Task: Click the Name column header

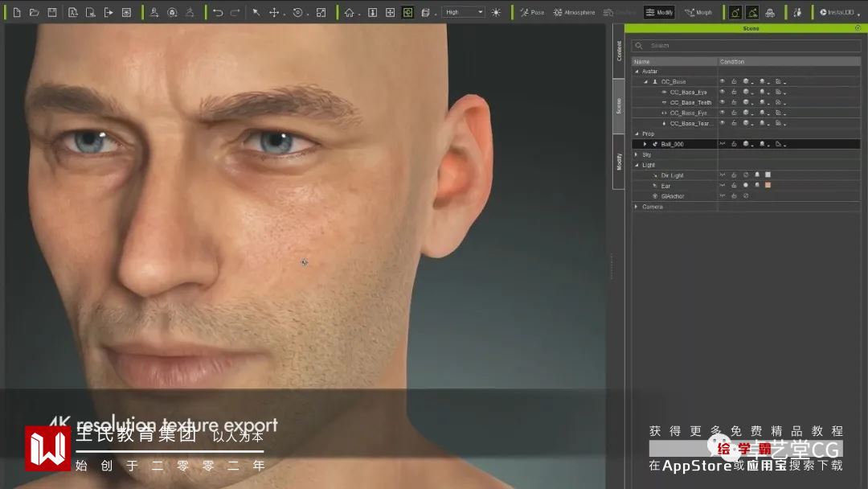Action: [675, 61]
